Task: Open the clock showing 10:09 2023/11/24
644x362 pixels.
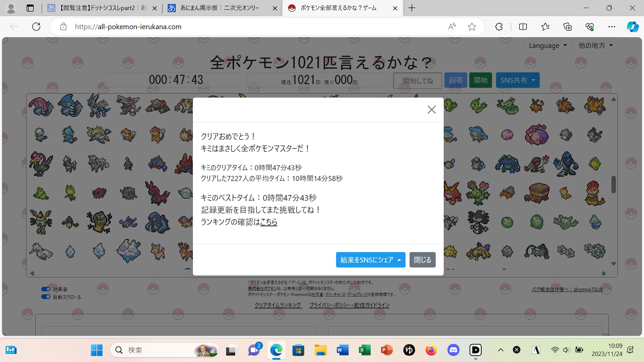Action: coord(607,350)
